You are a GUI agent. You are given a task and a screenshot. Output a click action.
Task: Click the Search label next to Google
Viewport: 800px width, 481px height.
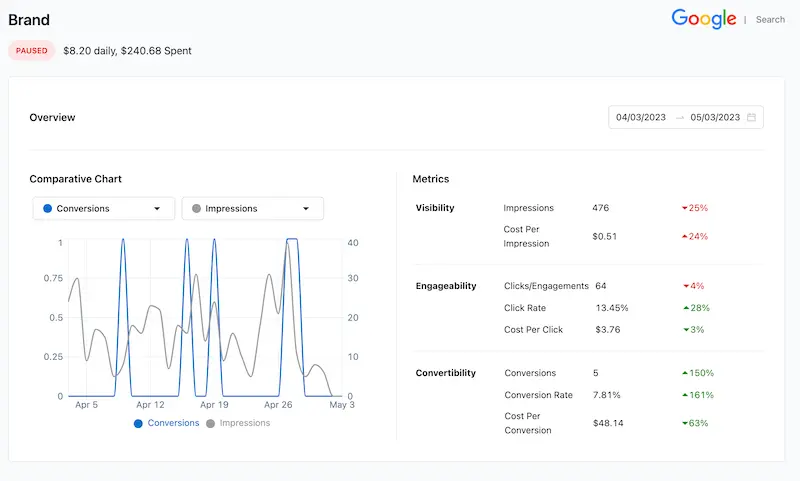coord(770,20)
